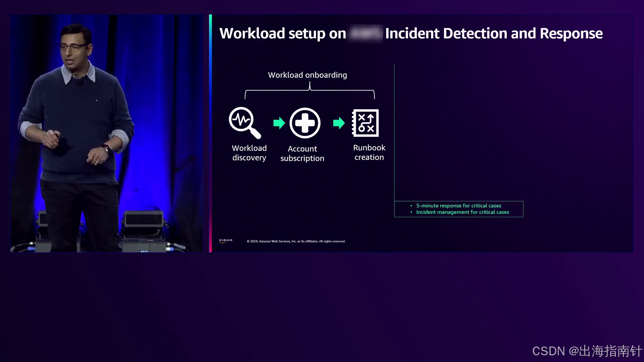Click the second green arrow icon
Image resolution: width=644 pixels, height=362 pixels.
(x=339, y=123)
